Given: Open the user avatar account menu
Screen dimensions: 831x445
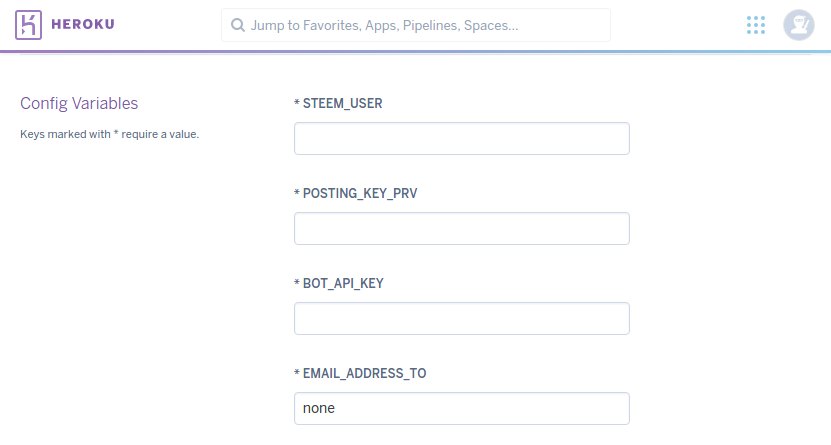Looking at the screenshot, I should point(798,25).
